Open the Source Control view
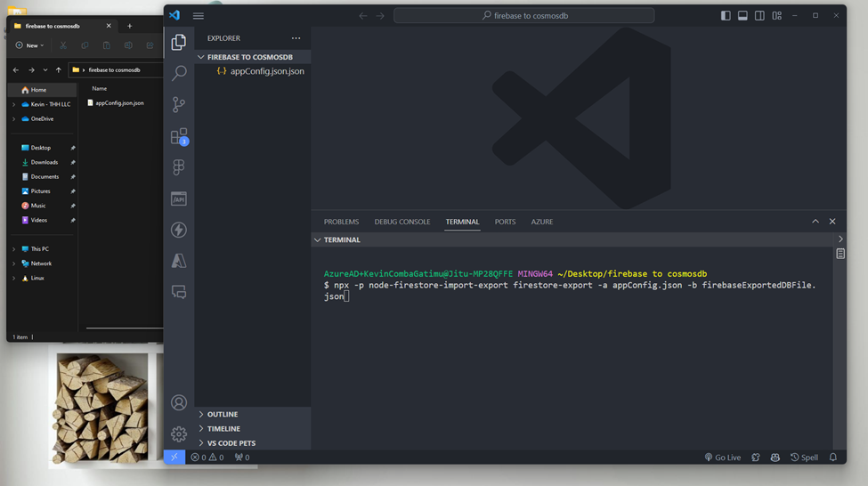This screenshot has height=486, width=868. coord(178,105)
